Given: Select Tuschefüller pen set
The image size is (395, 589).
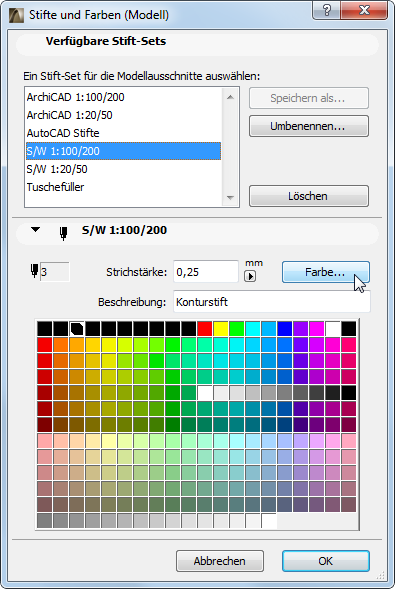Looking at the screenshot, I should click(123, 187).
